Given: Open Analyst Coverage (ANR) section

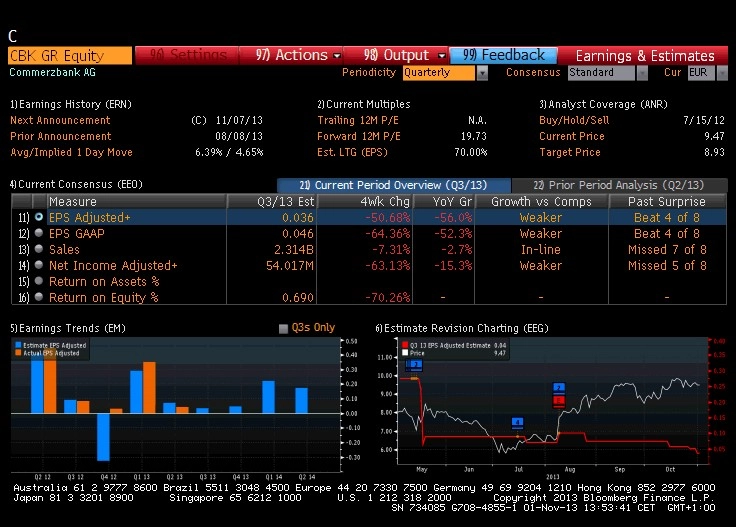Looking at the screenshot, I should (603, 104).
